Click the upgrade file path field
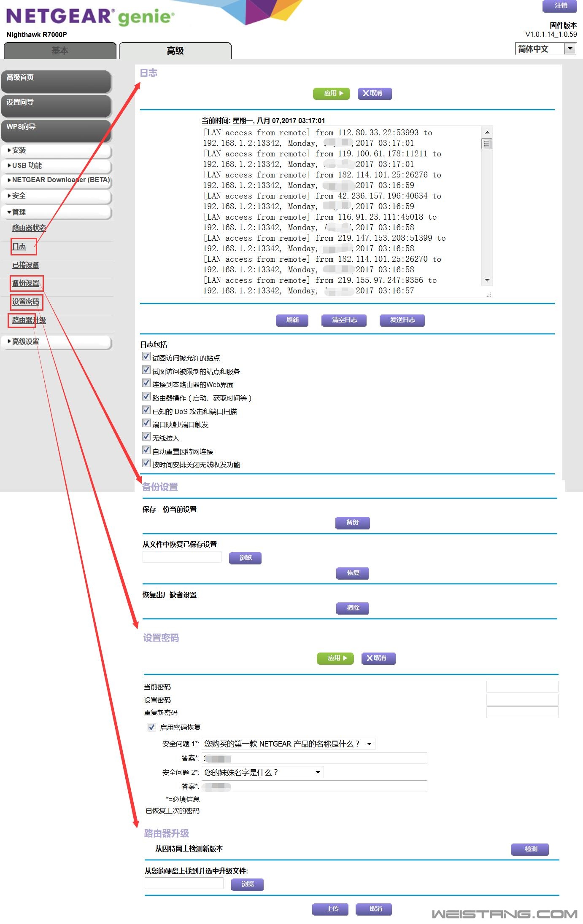 point(184,884)
